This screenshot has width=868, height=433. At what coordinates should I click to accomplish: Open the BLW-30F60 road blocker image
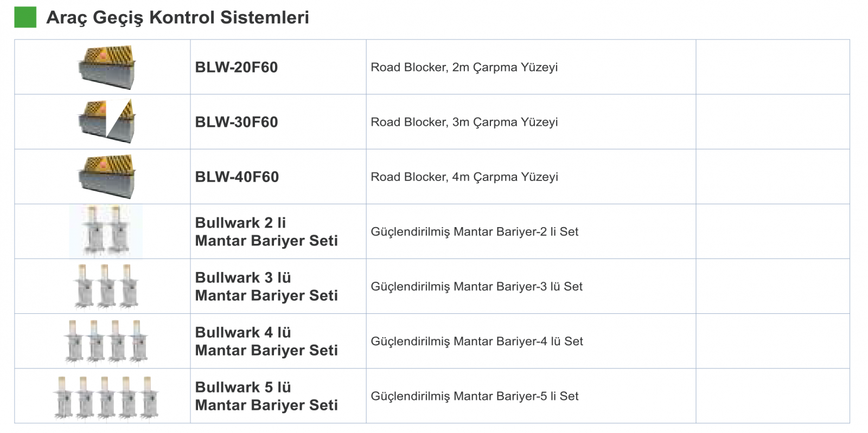tap(107, 121)
